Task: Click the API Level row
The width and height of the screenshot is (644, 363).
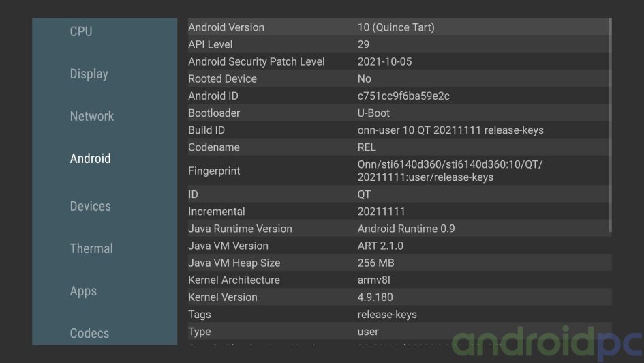Action: (399, 44)
